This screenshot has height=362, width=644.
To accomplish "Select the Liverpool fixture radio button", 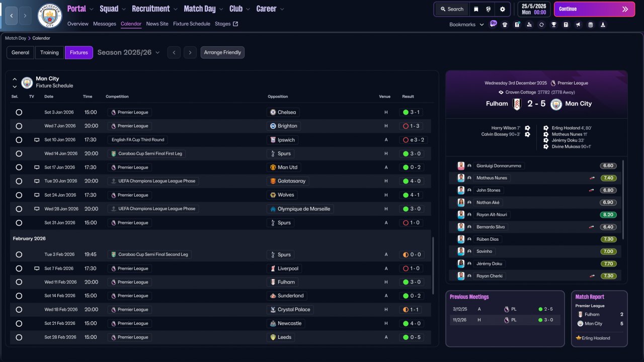I will [19, 268].
